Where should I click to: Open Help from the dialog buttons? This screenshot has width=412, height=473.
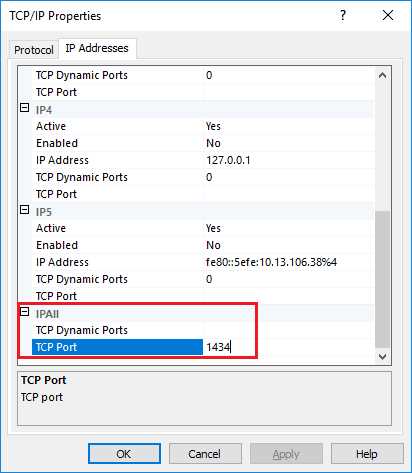point(367,454)
